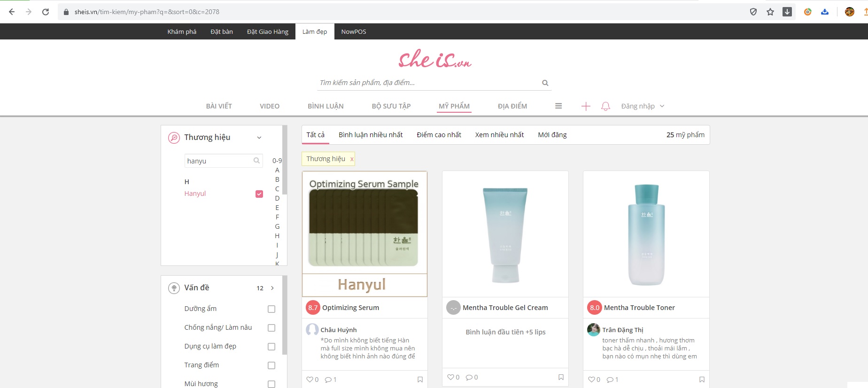This screenshot has height=388, width=868.
Task: Open comments of Optimizing Serum
Action: click(x=331, y=380)
